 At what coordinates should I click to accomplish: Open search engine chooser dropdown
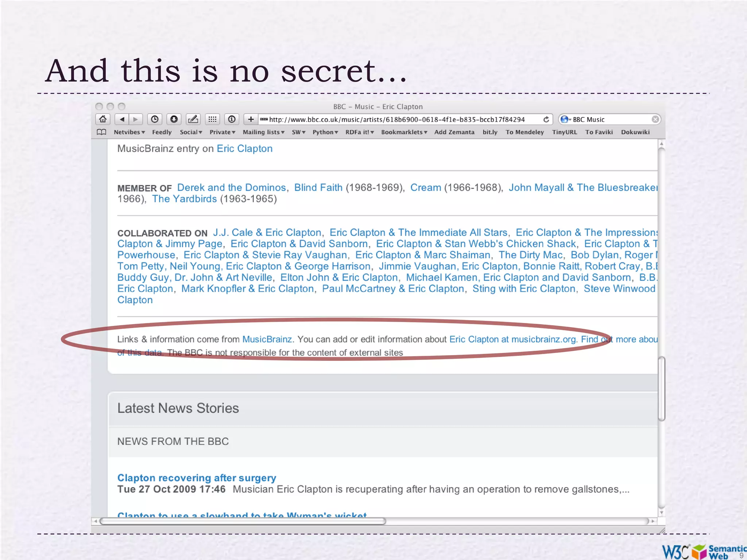(565, 120)
